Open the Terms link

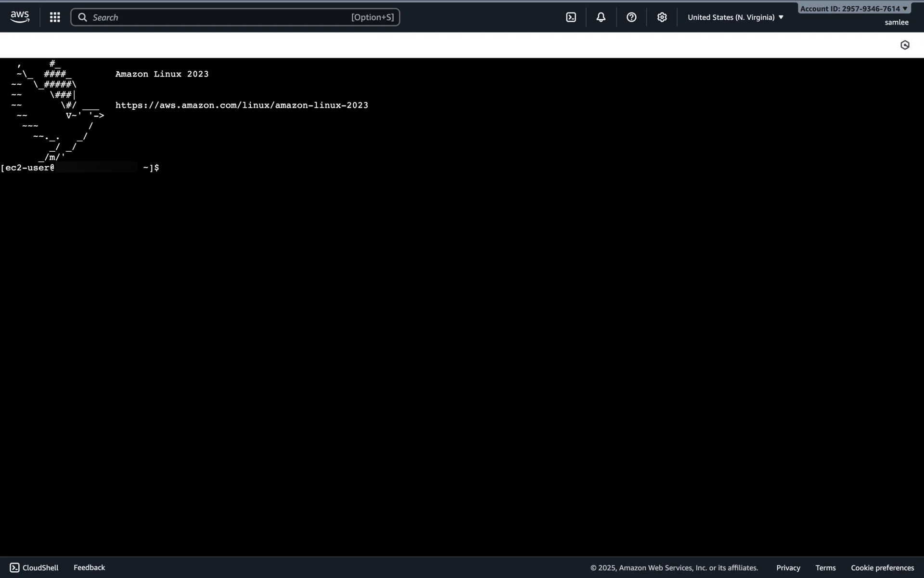click(825, 568)
